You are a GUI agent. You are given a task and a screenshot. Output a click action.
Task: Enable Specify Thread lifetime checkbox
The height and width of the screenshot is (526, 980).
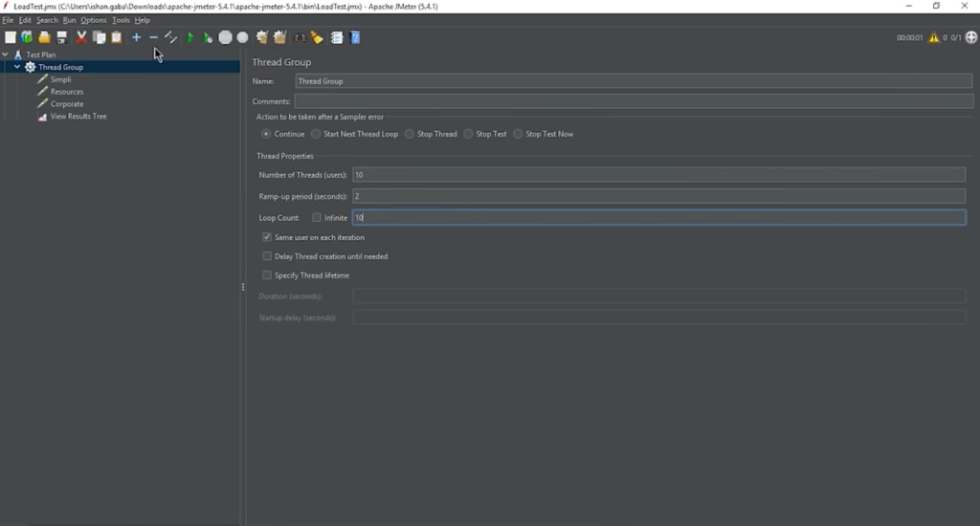point(267,275)
